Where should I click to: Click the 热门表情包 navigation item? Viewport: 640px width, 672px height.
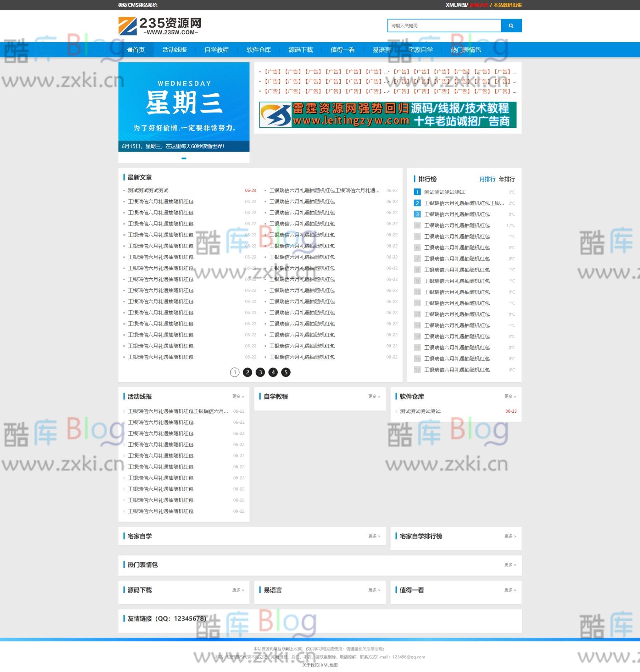pyautogui.click(x=465, y=50)
